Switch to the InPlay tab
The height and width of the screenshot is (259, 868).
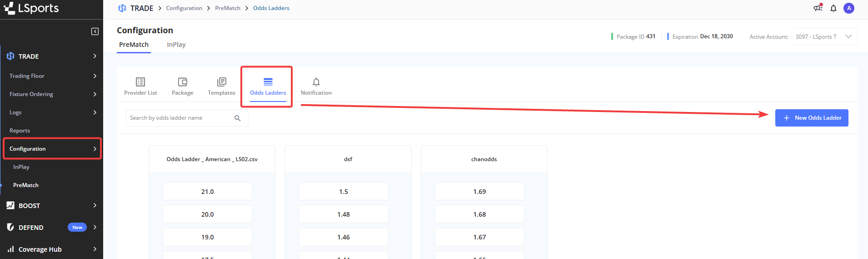pyautogui.click(x=176, y=45)
